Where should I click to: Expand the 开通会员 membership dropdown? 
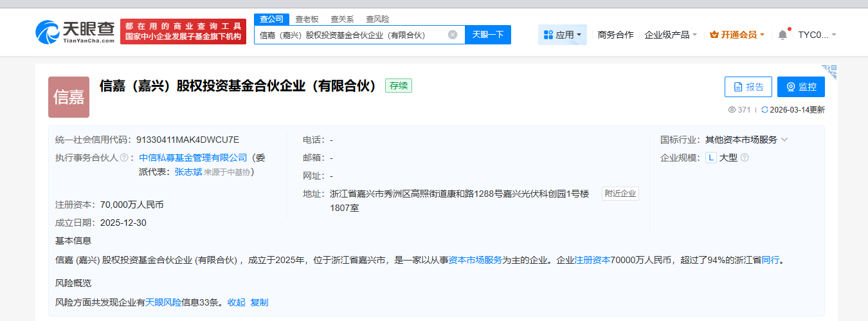[x=737, y=35]
